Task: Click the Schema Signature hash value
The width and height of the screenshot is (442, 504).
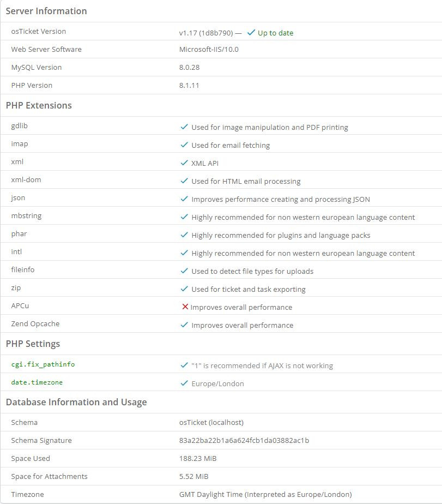Action: pos(247,440)
